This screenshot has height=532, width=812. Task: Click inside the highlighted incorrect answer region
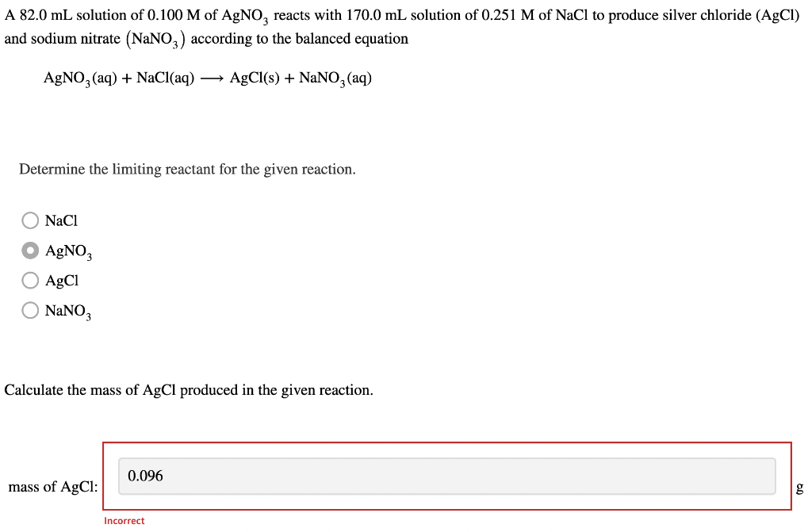[x=446, y=476]
